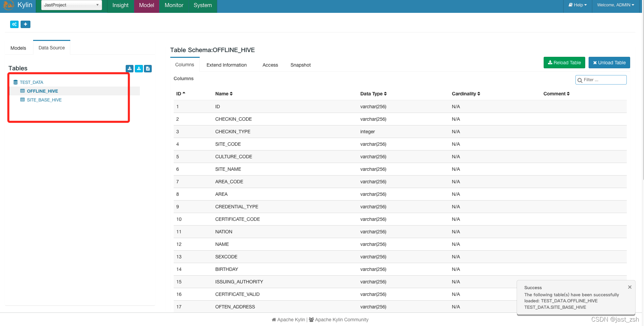The width and height of the screenshot is (644, 326).
Task: Click the Kylin logo
Action: pyautogui.click(x=18, y=5)
